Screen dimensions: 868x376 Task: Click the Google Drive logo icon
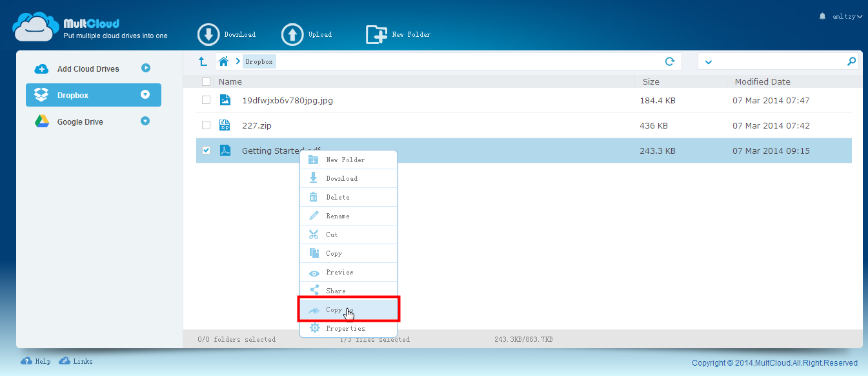[42, 121]
